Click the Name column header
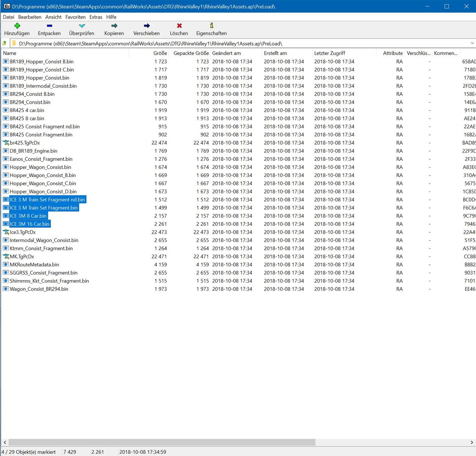 click(10, 53)
